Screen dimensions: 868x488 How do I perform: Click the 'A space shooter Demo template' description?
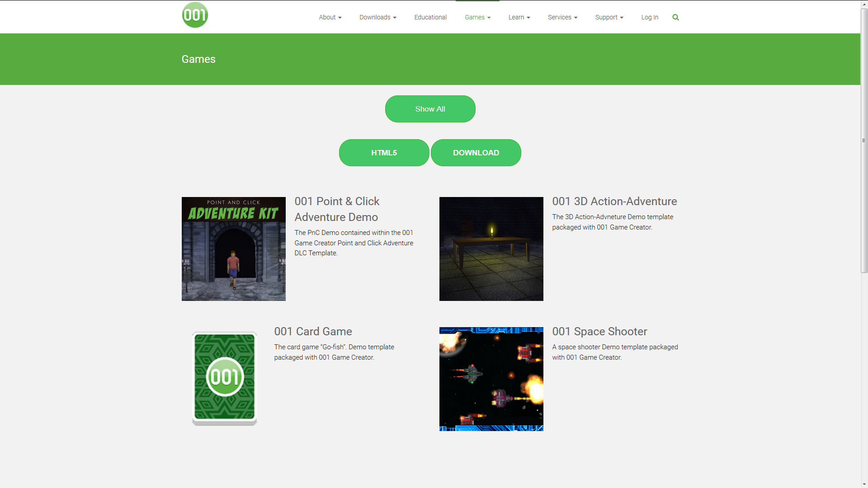click(615, 352)
